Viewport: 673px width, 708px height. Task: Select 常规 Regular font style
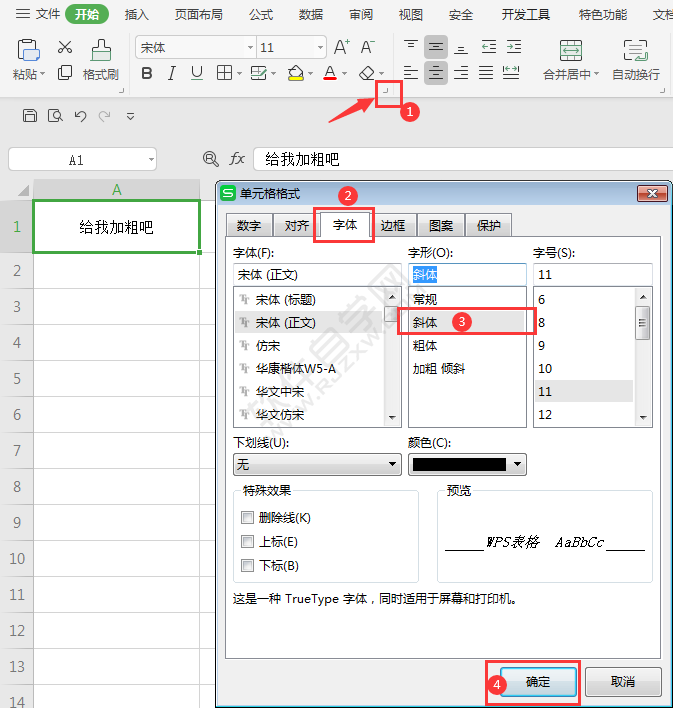[425, 299]
